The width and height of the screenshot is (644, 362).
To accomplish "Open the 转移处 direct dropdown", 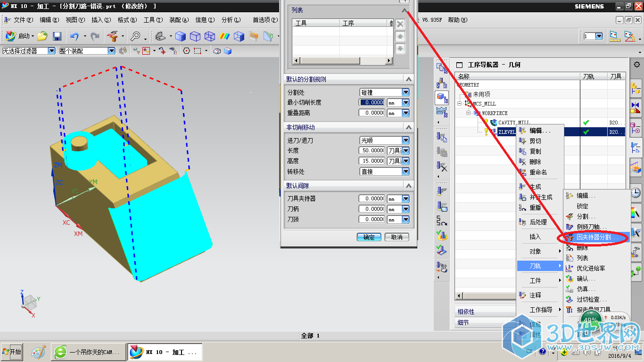I will (x=405, y=172).
